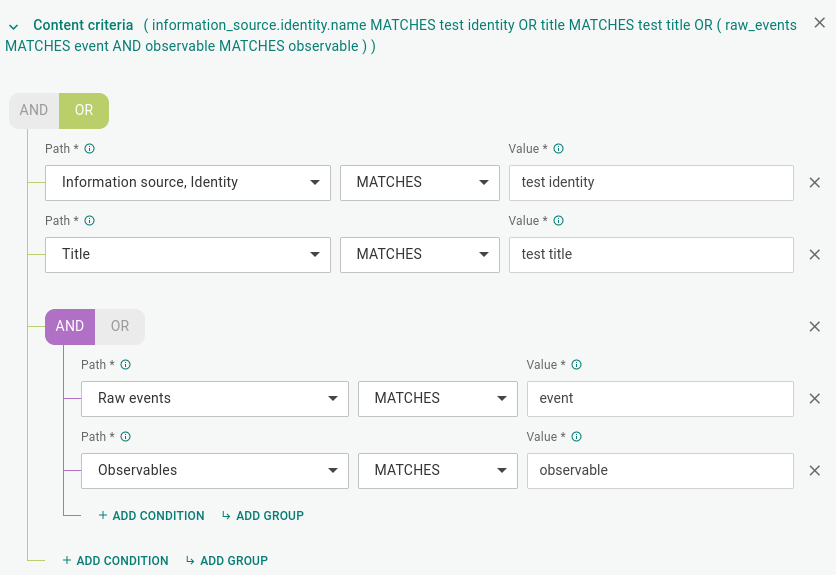Add group at the top level
The width and height of the screenshot is (836, 575).
[x=227, y=561]
